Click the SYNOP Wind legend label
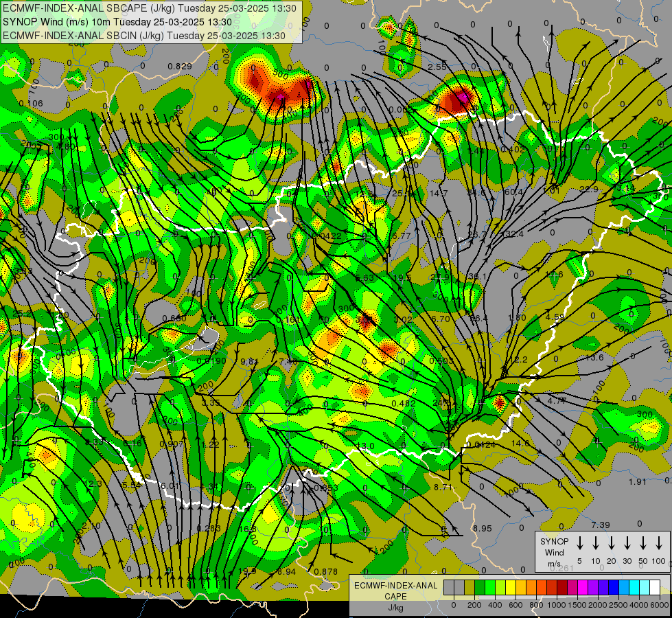 click(x=554, y=547)
